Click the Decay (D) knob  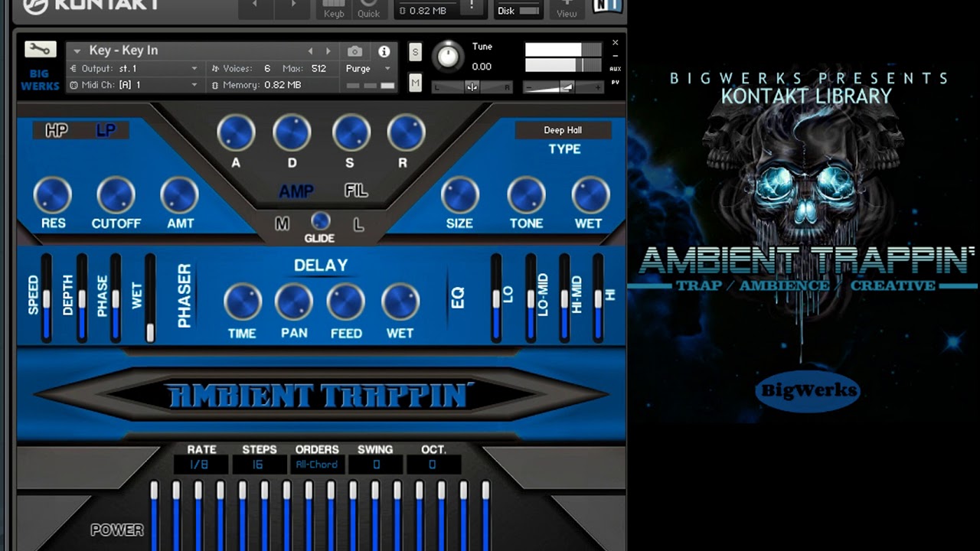click(x=292, y=132)
